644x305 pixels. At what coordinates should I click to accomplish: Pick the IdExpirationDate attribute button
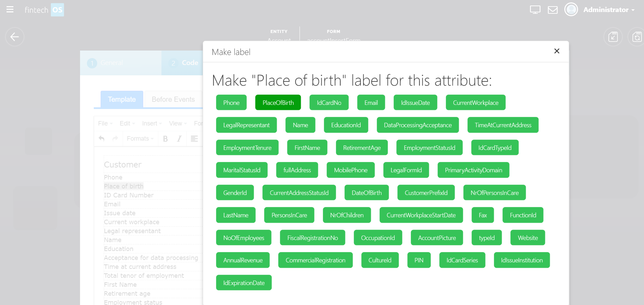tap(244, 283)
